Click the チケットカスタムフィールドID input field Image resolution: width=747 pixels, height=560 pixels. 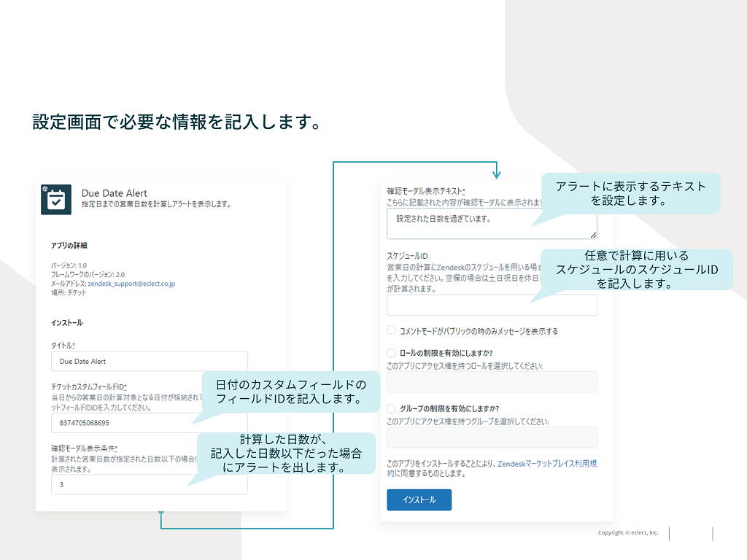149,421
